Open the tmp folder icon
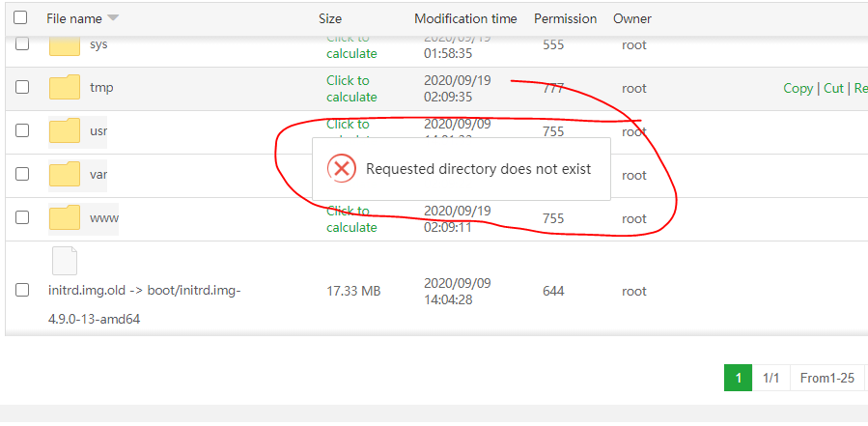Image resolution: width=868 pixels, height=426 pixels. click(x=65, y=88)
